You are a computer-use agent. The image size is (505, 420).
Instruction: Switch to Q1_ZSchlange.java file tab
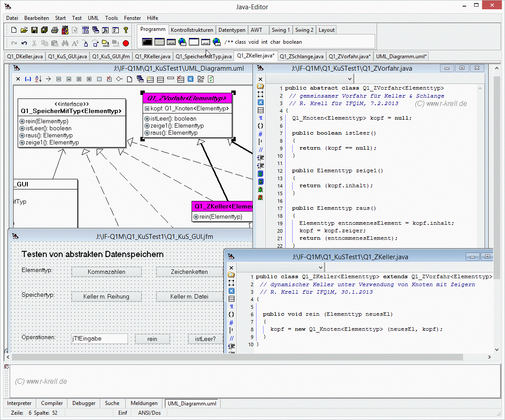click(301, 57)
